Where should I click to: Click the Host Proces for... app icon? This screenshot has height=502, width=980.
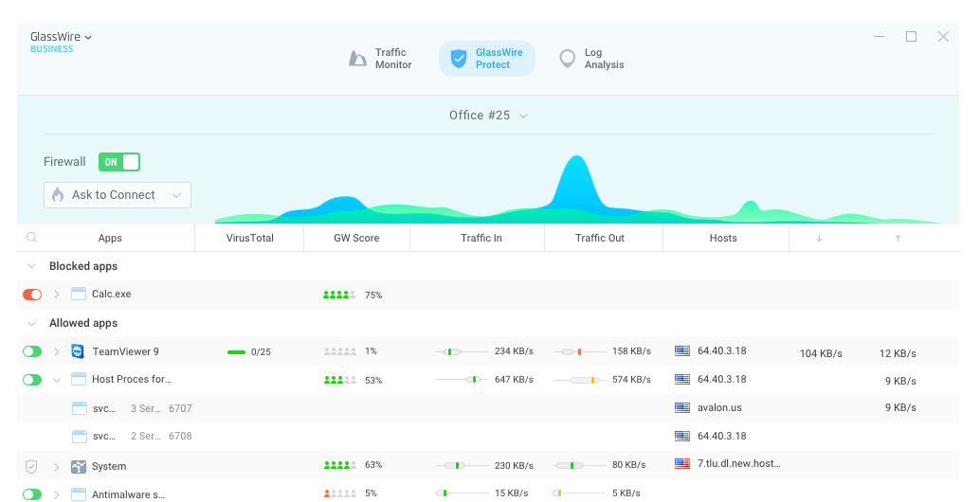point(78,379)
